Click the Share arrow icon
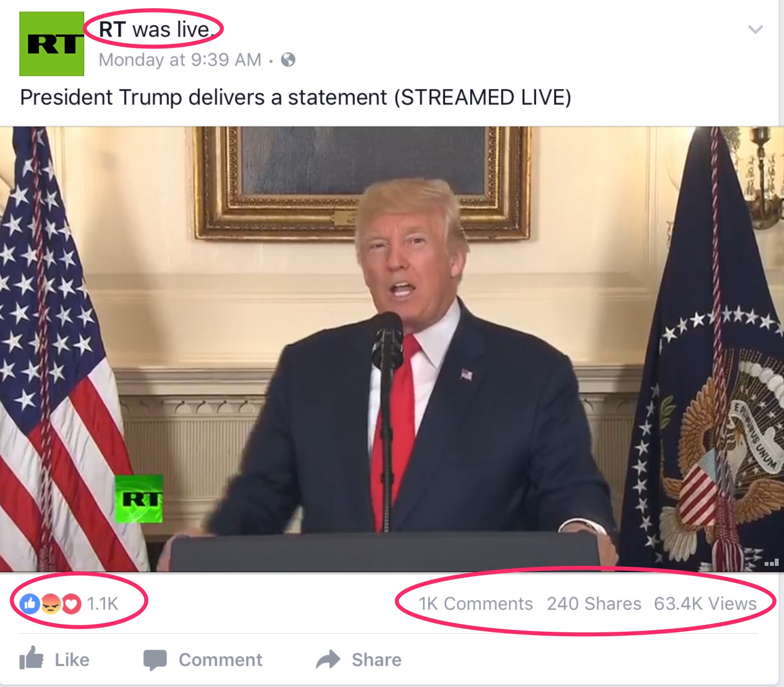Image resolution: width=784 pixels, height=687 pixels. click(328, 659)
